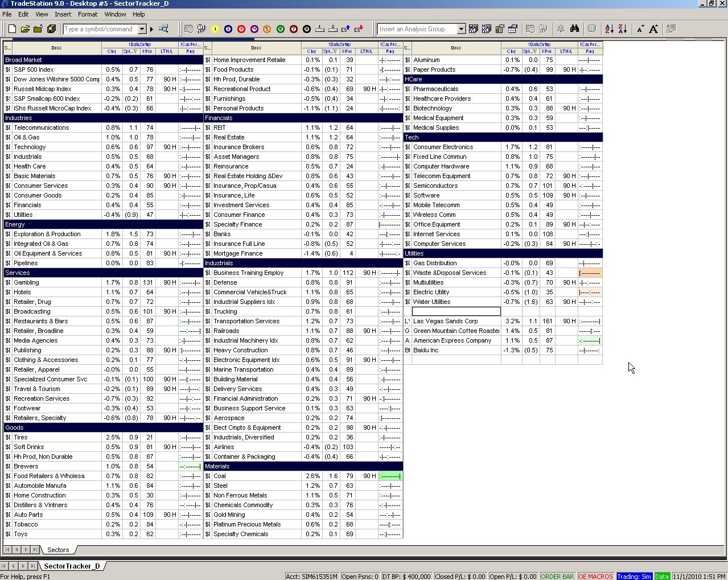The height and width of the screenshot is (580, 728).
Task: Open the Insert menu
Action: click(63, 14)
